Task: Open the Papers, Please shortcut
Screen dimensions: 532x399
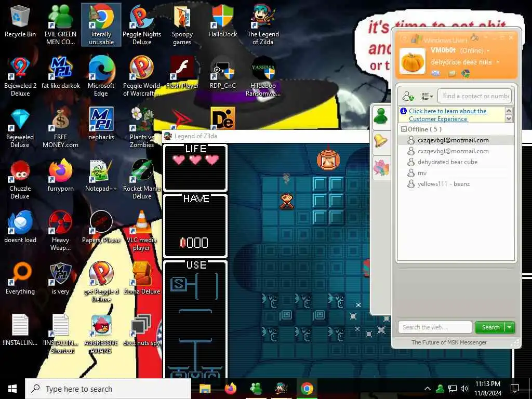Action: [101, 228]
